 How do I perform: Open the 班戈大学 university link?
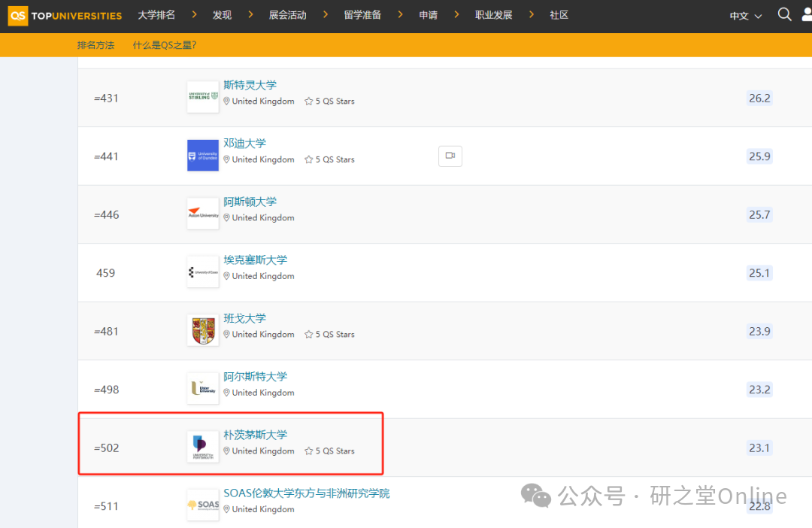click(x=244, y=318)
